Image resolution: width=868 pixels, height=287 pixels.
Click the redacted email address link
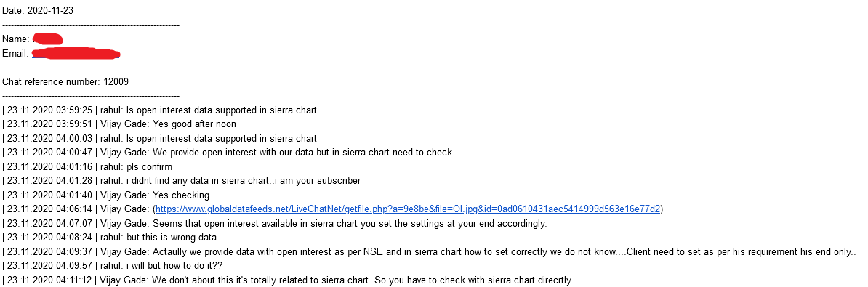76,54
